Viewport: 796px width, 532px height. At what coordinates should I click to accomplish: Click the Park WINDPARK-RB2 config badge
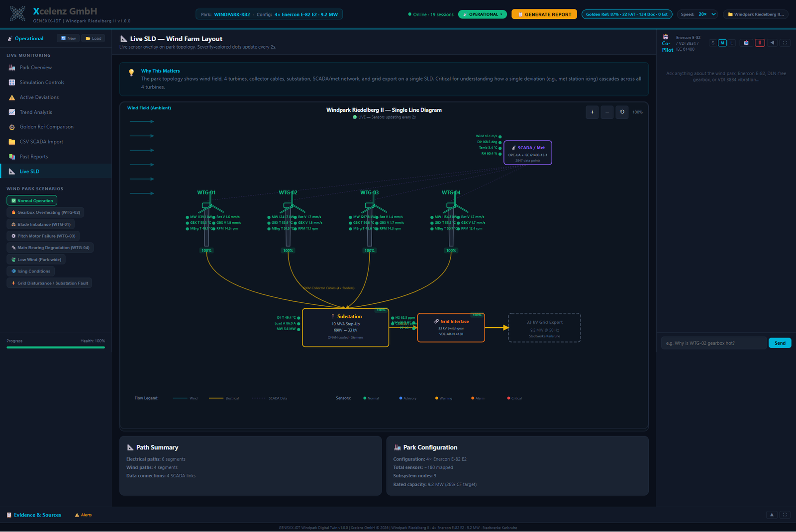269,14
